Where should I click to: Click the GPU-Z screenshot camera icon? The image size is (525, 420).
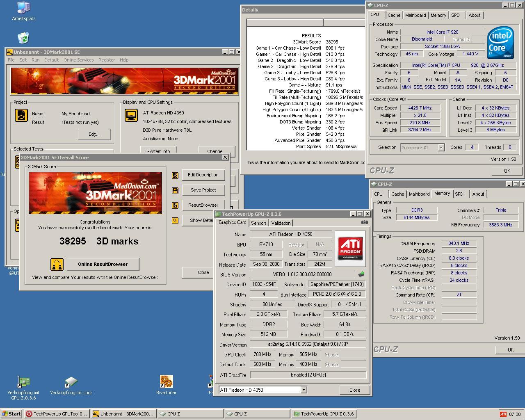click(364, 222)
